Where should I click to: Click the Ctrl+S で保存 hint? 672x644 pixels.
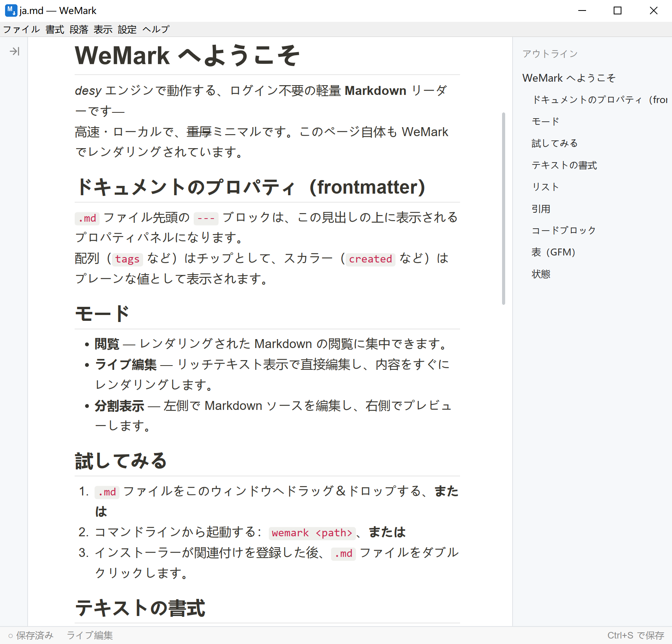click(636, 635)
